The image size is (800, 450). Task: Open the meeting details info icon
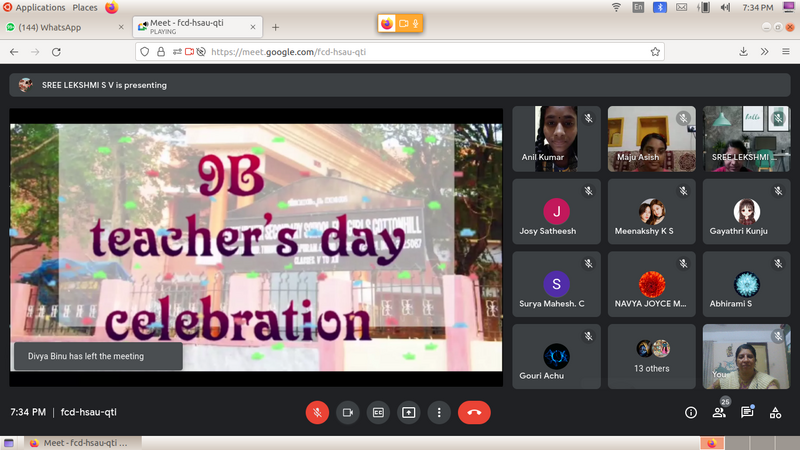(690, 412)
